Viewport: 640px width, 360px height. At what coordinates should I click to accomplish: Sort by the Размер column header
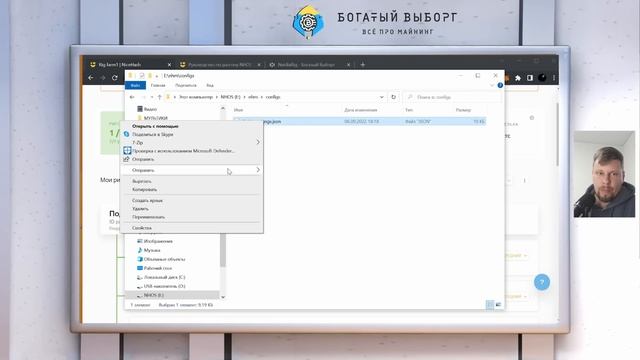463,110
